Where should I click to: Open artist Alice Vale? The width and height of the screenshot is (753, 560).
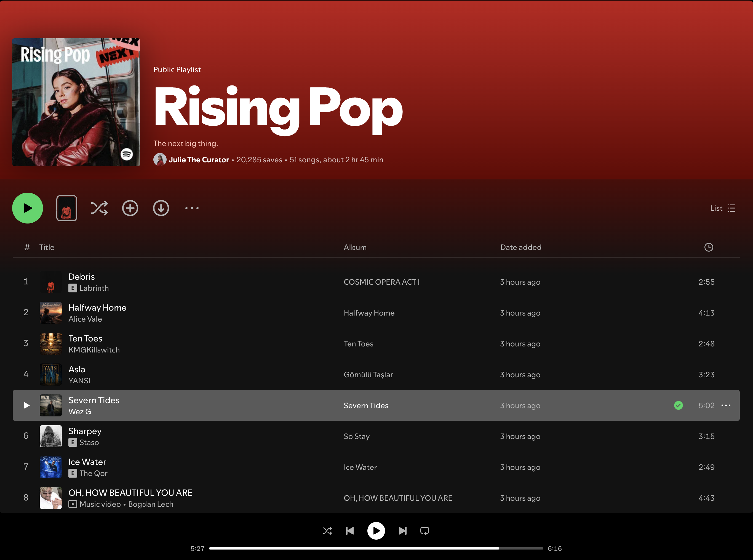(85, 319)
